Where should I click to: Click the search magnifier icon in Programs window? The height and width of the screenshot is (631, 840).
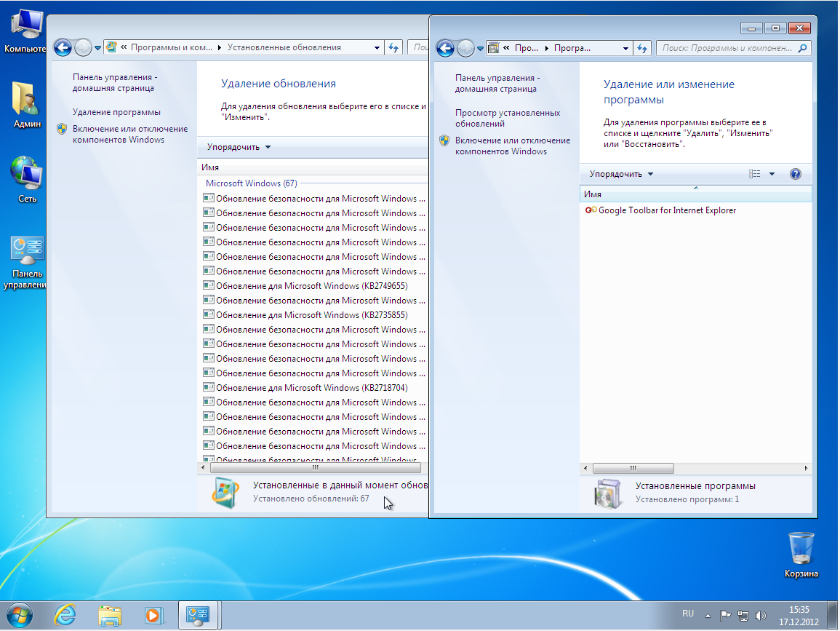tap(802, 48)
